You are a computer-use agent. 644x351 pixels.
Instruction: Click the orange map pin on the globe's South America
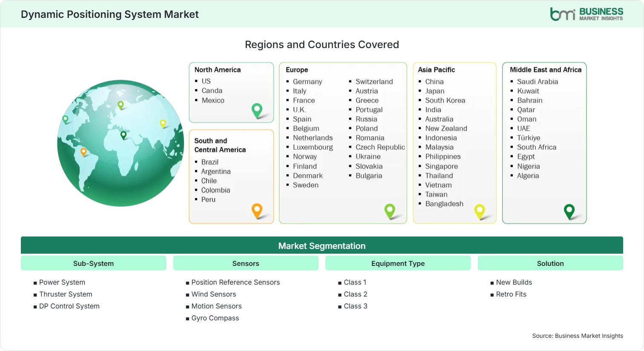click(83, 152)
